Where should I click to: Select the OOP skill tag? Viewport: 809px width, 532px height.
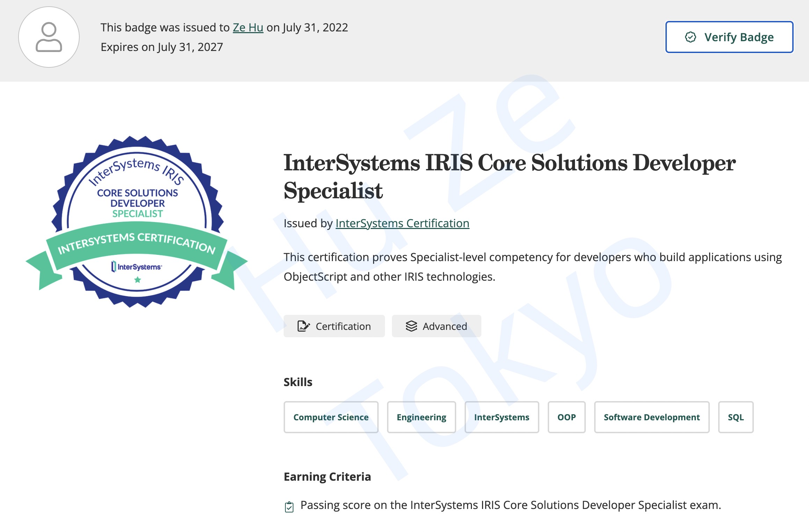point(567,417)
